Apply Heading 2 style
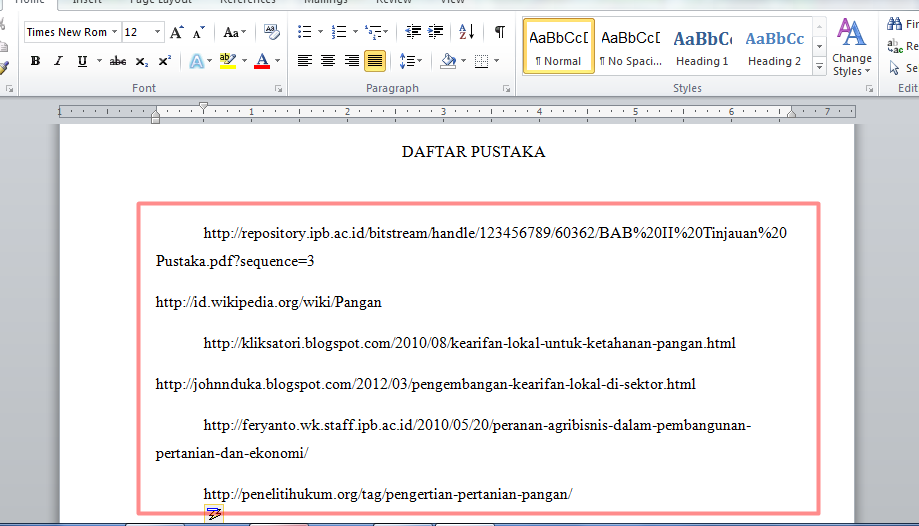919x526 pixels. pyautogui.click(x=774, y=46)
